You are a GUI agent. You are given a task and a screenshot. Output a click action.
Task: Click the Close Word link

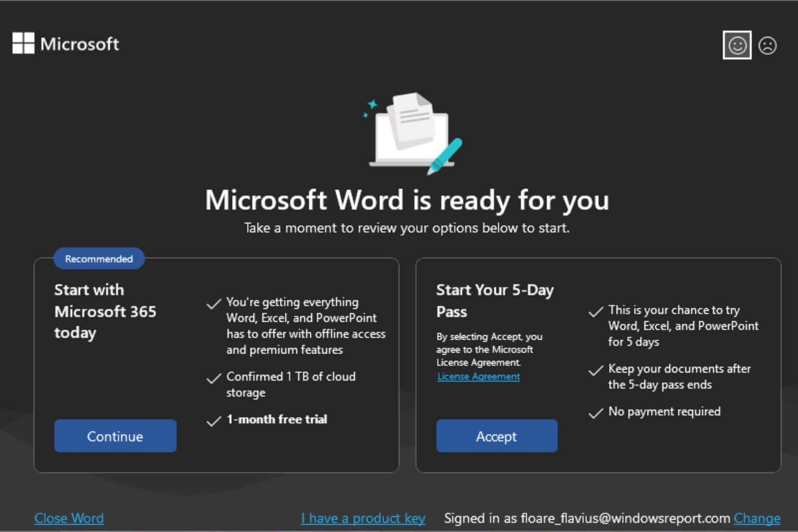click(69, 518)
